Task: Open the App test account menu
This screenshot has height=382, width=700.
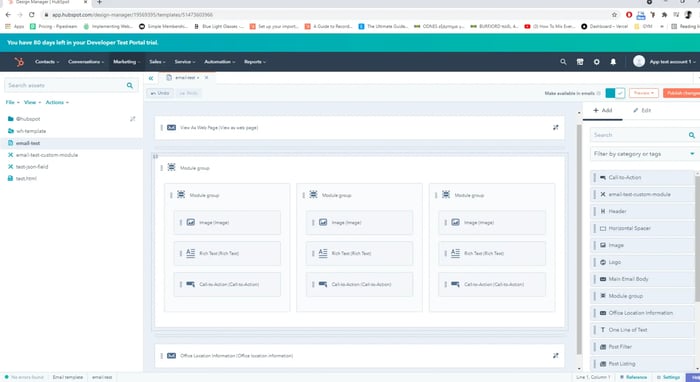Action: point(672,62)
